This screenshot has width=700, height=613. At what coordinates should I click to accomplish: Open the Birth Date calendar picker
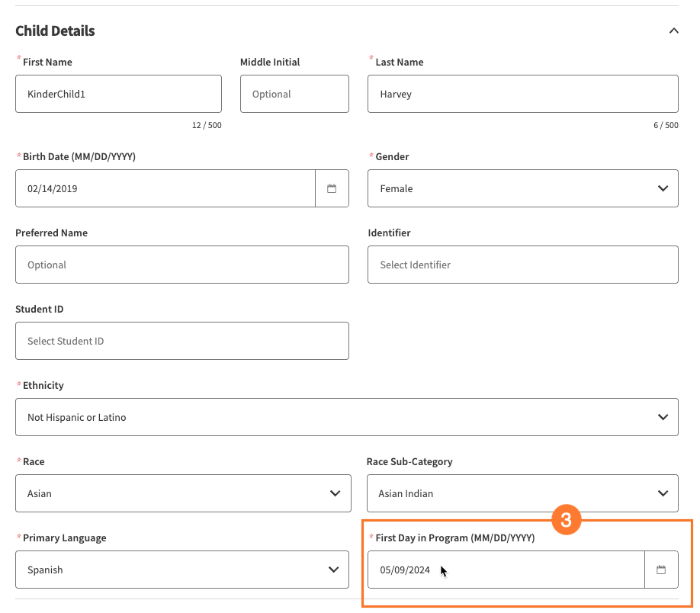coord(332,188)
